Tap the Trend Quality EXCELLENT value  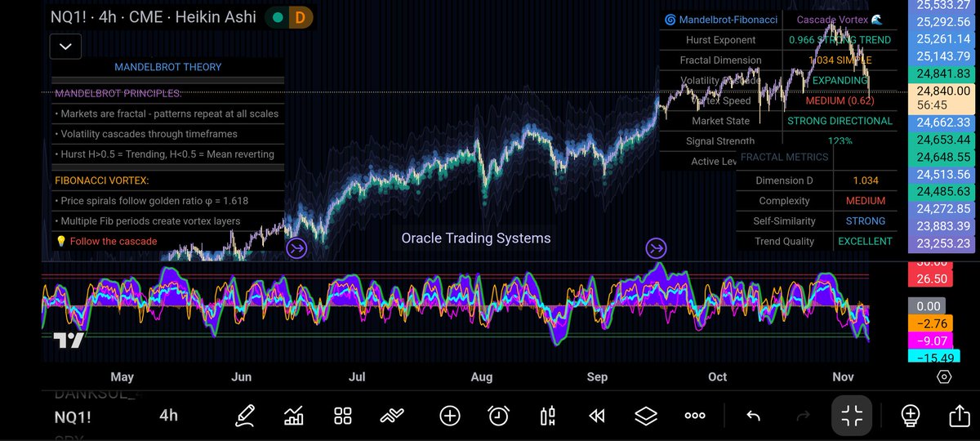865,242
